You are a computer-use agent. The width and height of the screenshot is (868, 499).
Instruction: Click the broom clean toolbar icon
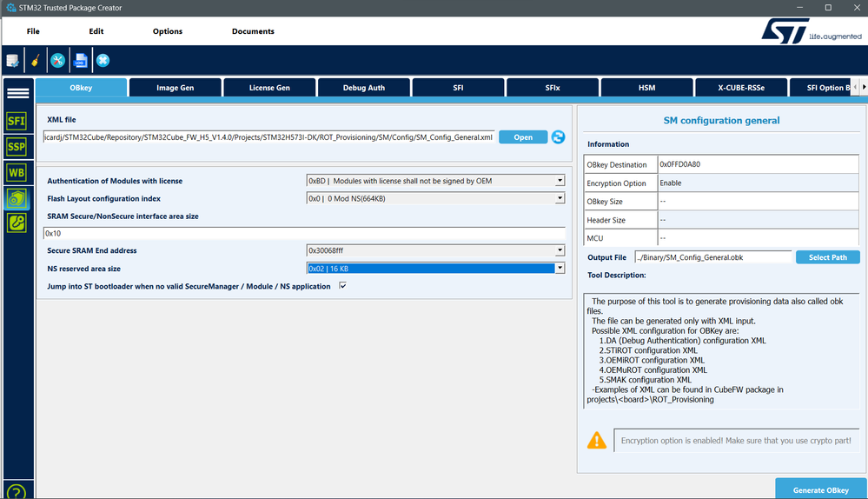coord(36,60)
